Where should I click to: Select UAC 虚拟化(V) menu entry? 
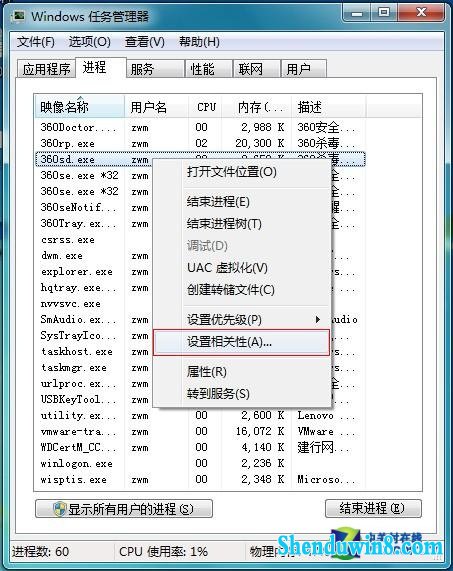point(241,268)
